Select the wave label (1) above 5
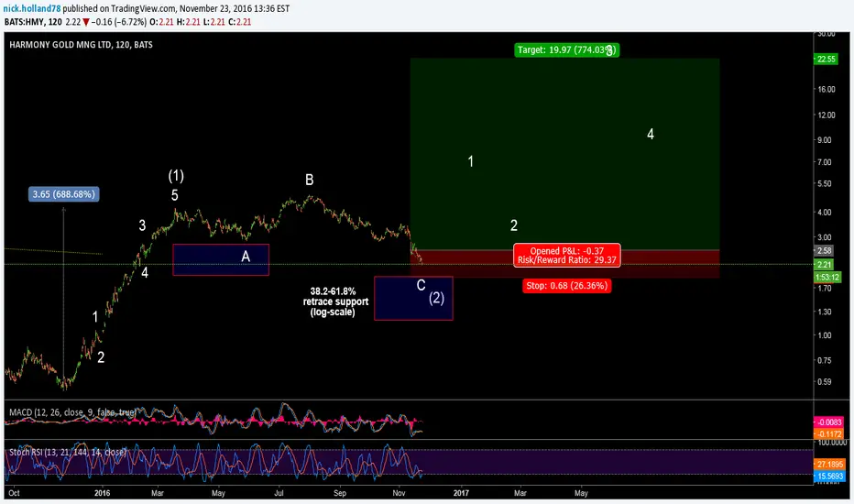 click(176, 176)
